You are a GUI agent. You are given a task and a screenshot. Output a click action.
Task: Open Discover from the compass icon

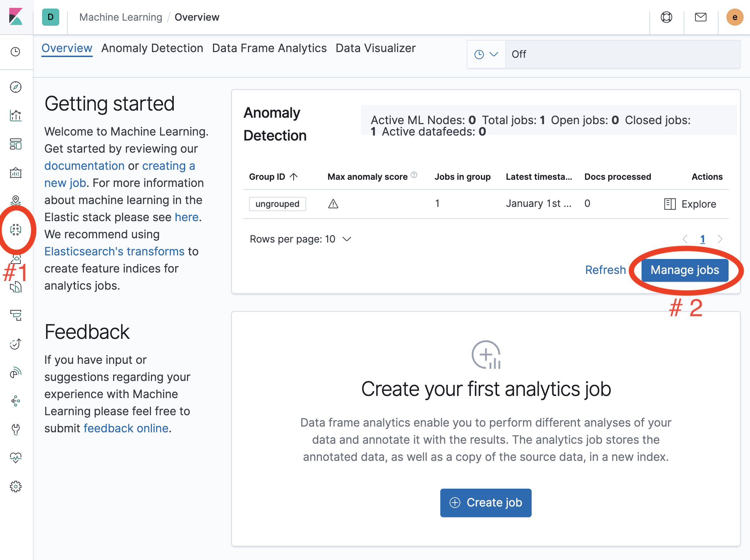pos(16,87)
